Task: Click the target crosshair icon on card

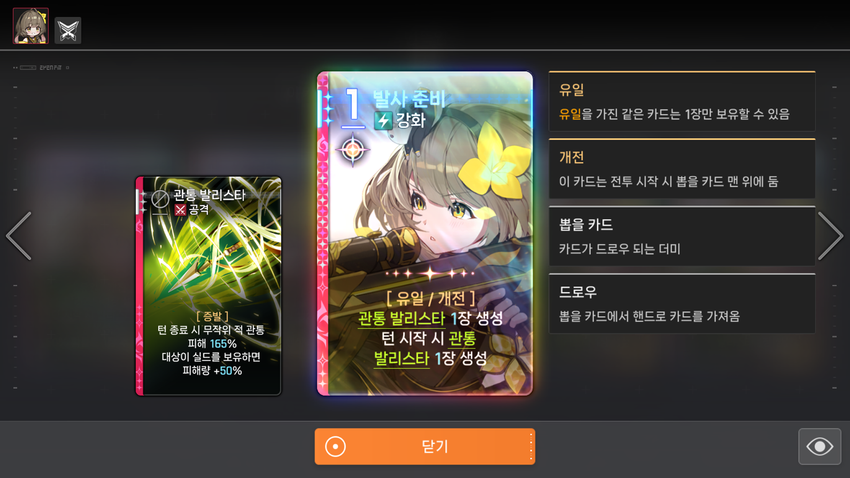Action: [353, 150]
